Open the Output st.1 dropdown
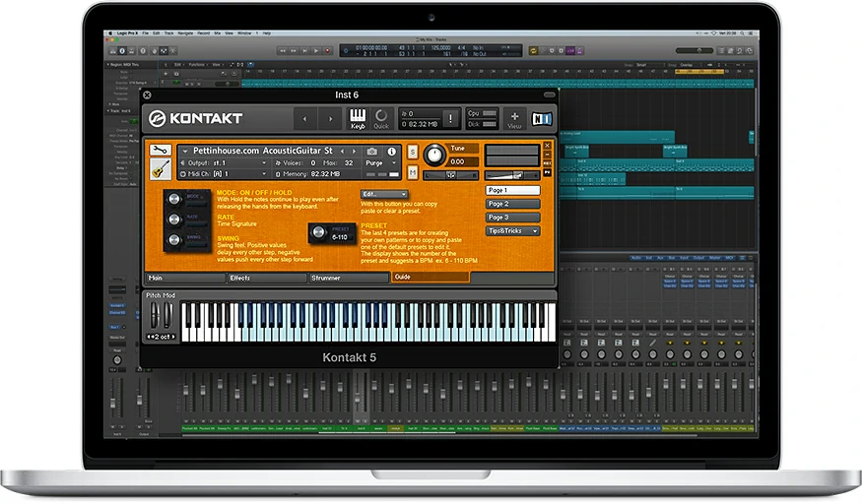Viewport: 862px width, 504px height. coord(225,163)
